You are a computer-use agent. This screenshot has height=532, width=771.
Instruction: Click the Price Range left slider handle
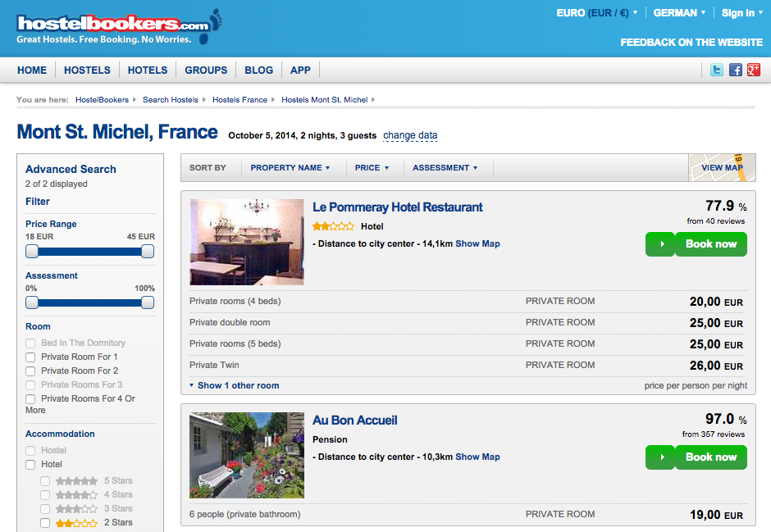click(x=32, y=252)
